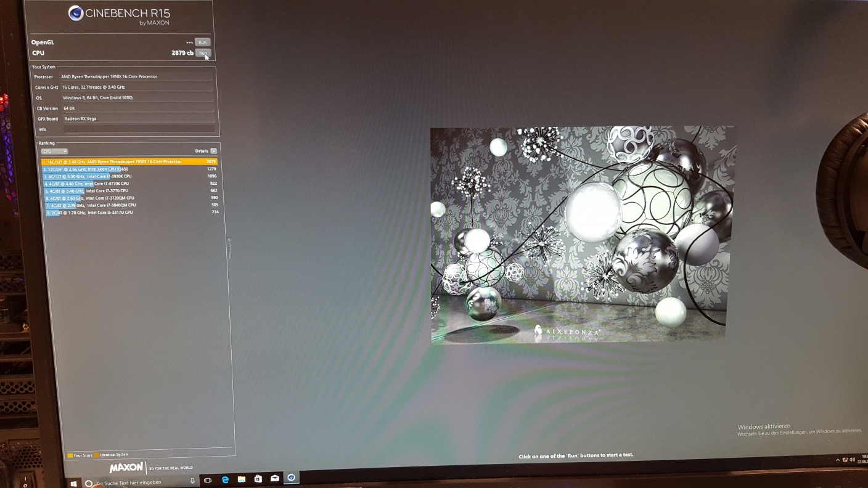The height and width of the screenshot is (488, 868).
Task: Click the rendered spheres preview image
Action: click(x=582, y=234)
